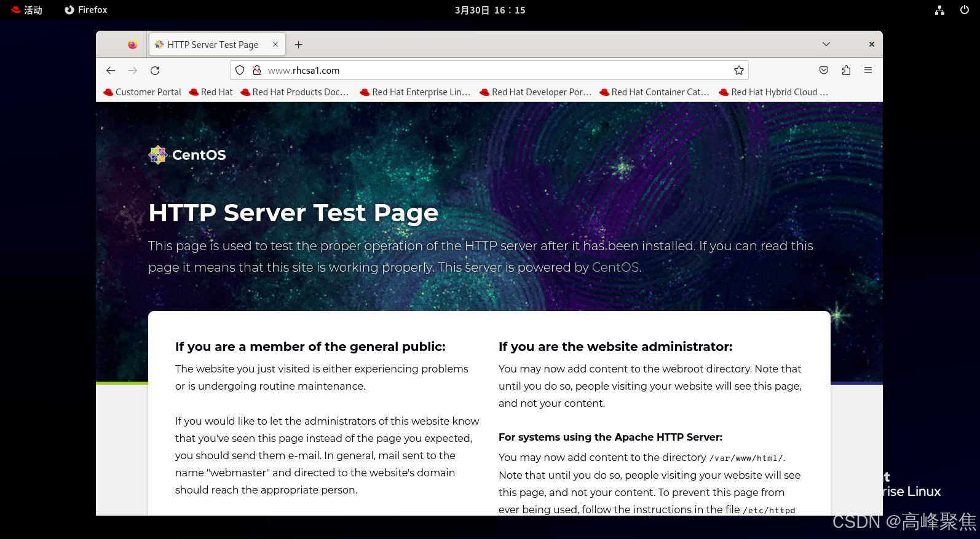Open the Firefox View pinned icon
980x539 pixels.
click(x=132, y=45)
